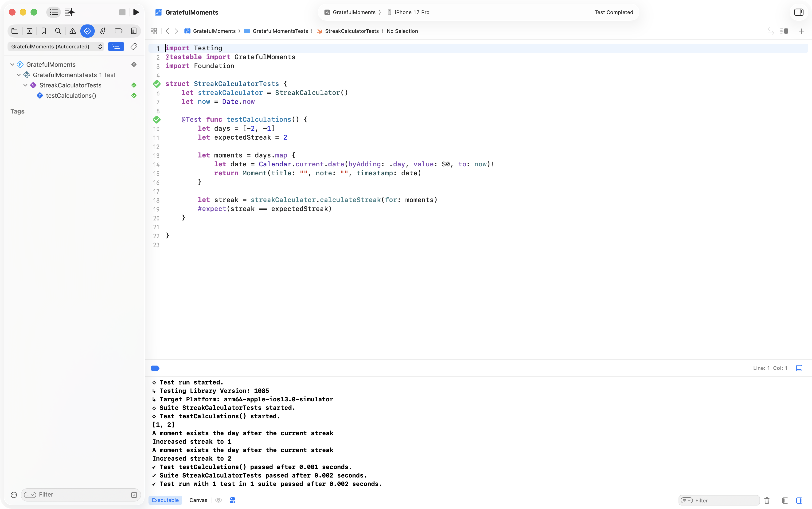Rerun StreakCalculatorTests via gutter diamond

(157, 83)
